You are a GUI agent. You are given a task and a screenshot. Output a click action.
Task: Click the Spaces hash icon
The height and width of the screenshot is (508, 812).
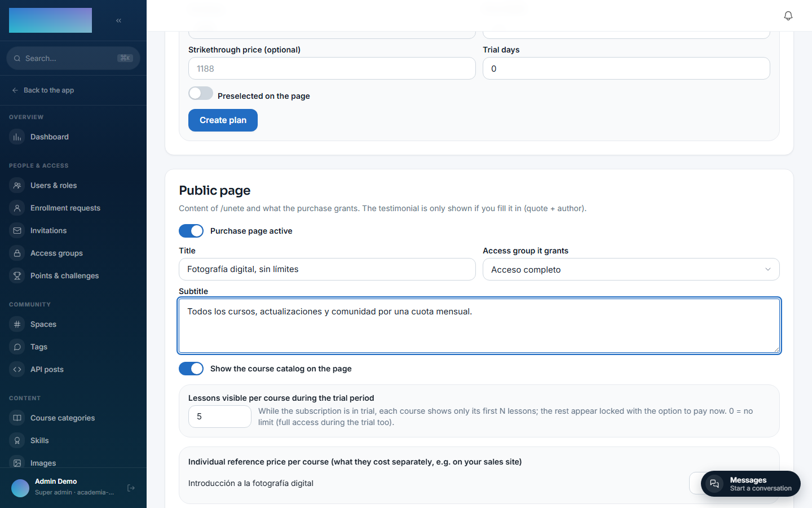[x=17, y=324]
